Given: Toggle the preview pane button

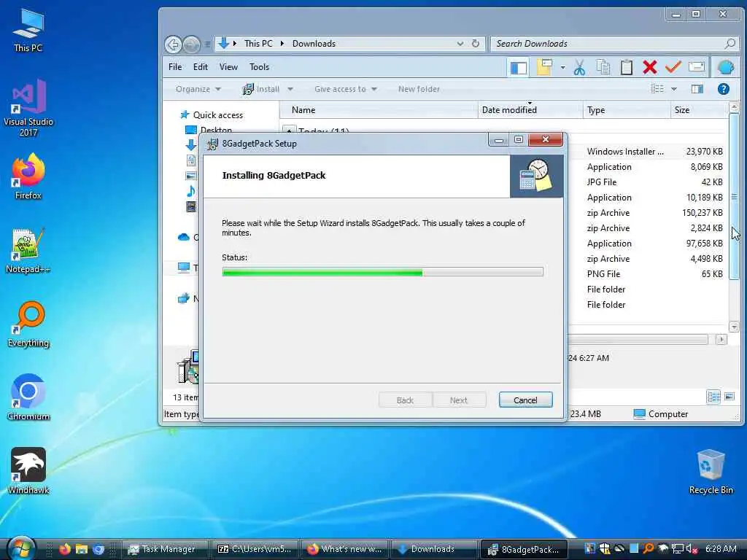Looking at the screenshot, I should point(697,89).
